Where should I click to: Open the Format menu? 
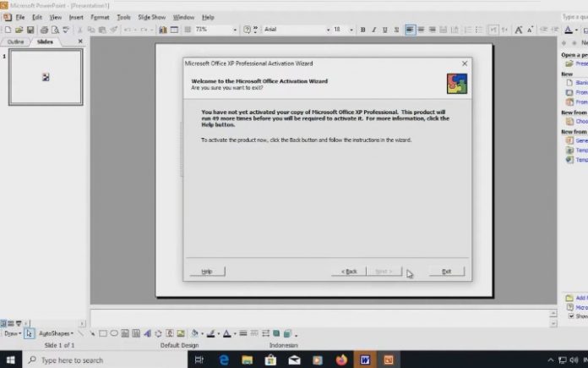[100, 17]
